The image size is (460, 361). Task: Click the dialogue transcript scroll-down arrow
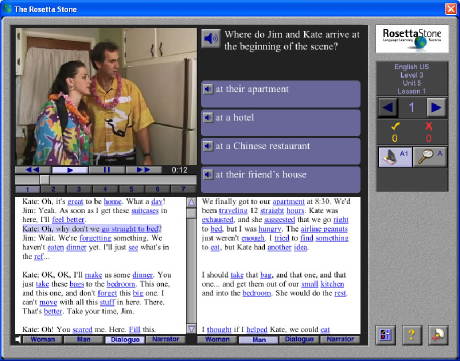(191, 329)
